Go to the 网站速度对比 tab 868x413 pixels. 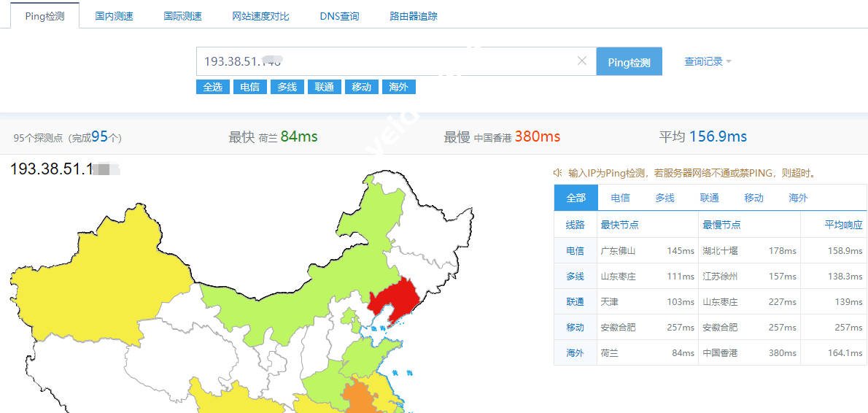coord(260,16)
